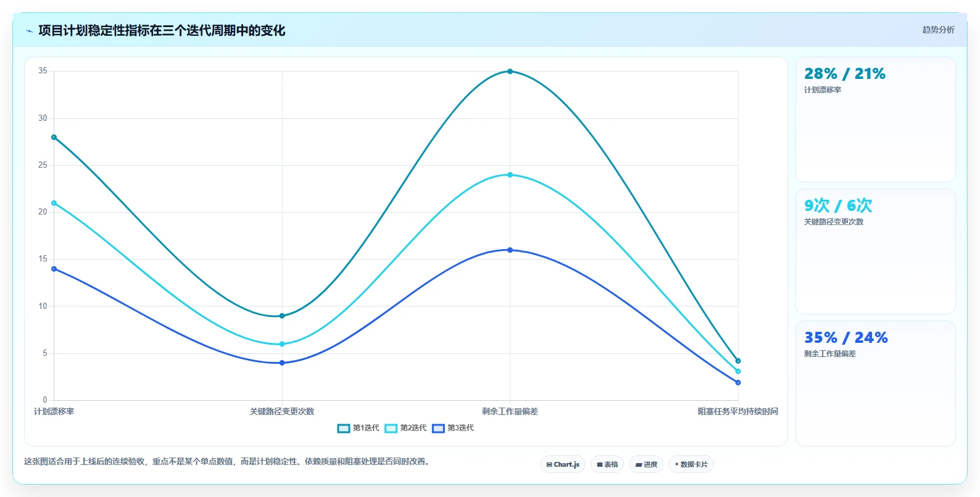This screenshot has height=497, width=980.
Task: Click the description text below the chart
Action: pos(226,461)
